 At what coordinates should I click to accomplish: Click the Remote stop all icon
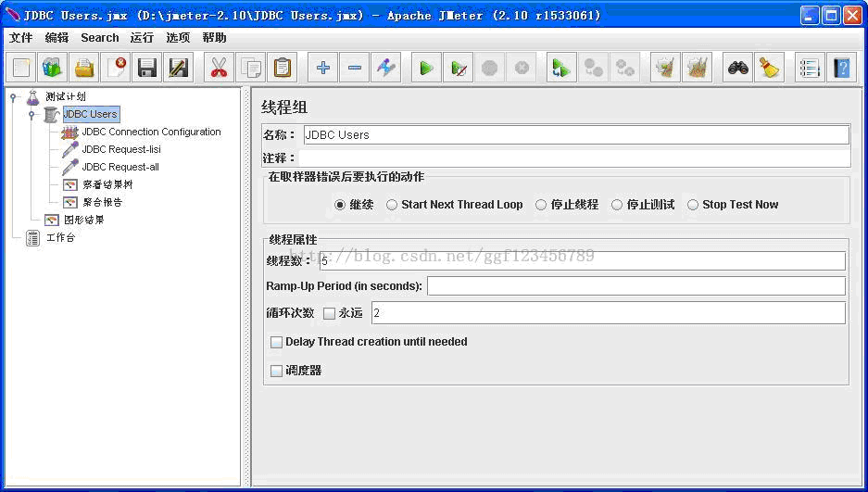593,68
